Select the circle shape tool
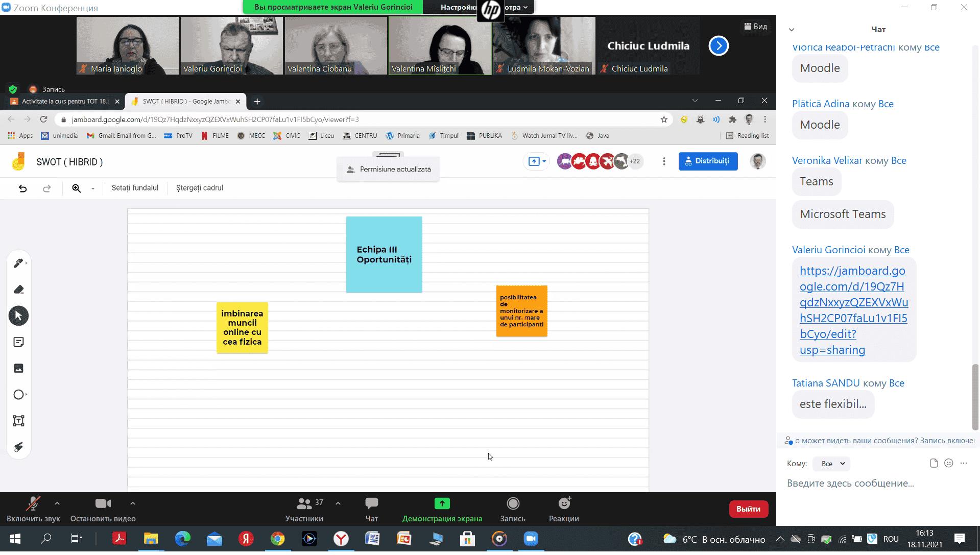Image resolution: width=980 pixels, height=555 pixels. tap(18, 395)
